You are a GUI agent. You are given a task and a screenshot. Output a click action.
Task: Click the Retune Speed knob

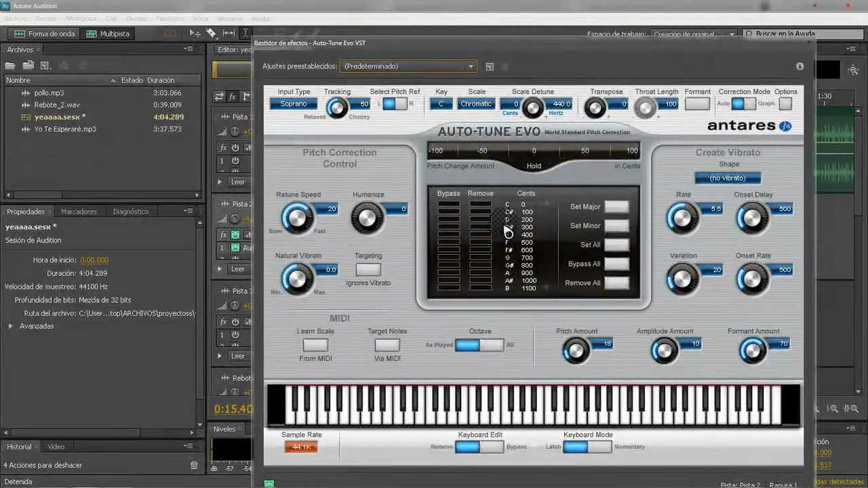coord(297,218)
